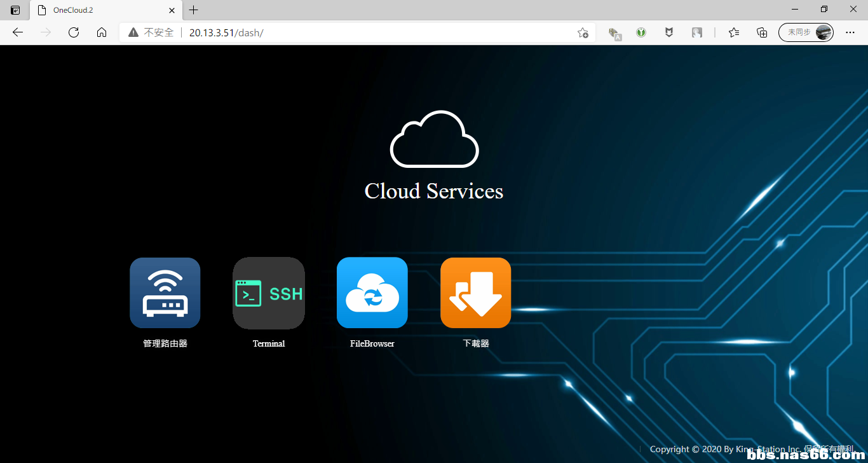Add this page to favorites
This screenshot has width=868, height=463.
click(x=582, y=32)
